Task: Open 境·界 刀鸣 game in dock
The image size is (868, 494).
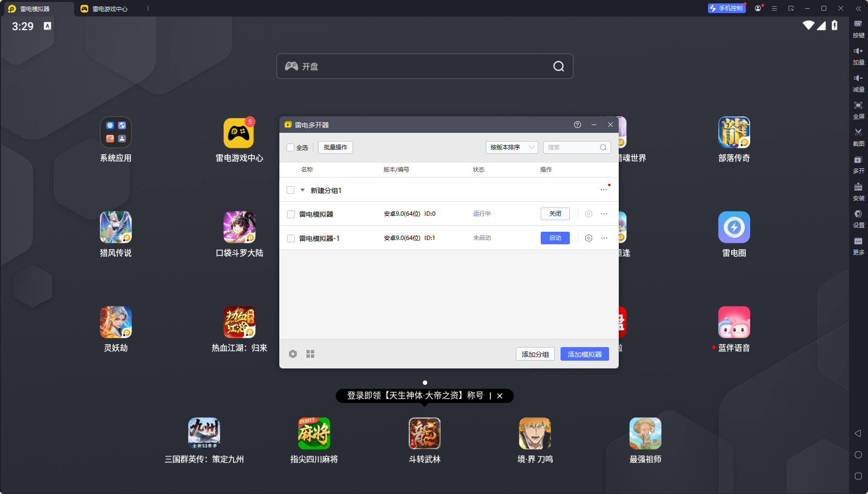Action: point(535,433)
